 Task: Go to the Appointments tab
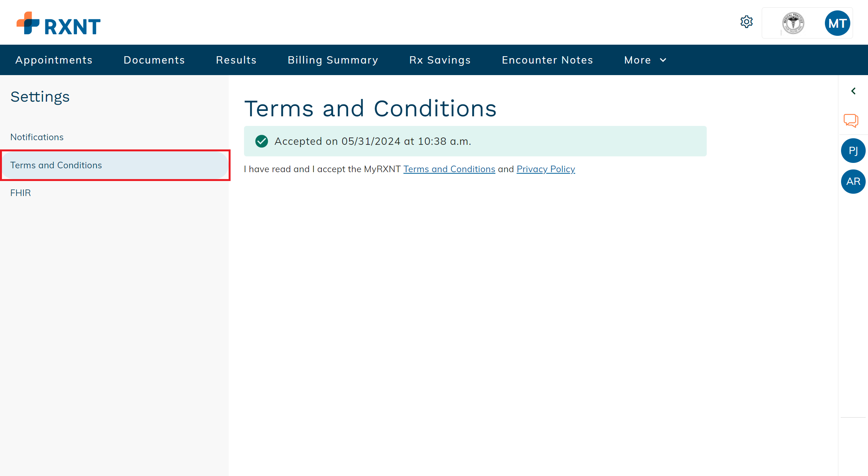(x=54, y=60)
